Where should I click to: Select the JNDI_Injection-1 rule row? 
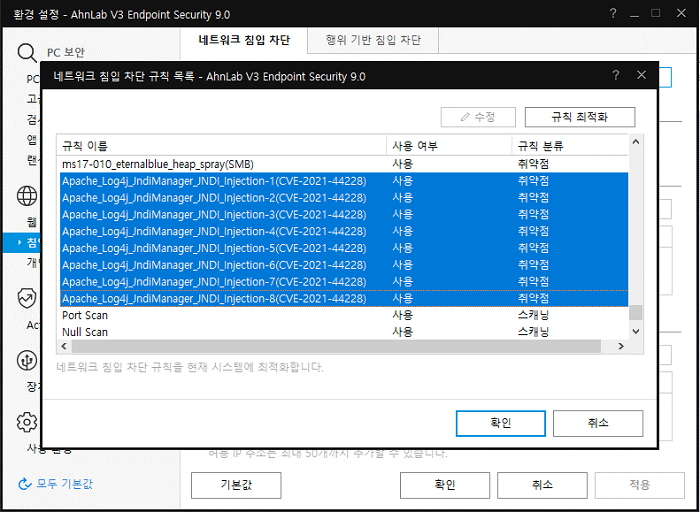click(342, 181)
